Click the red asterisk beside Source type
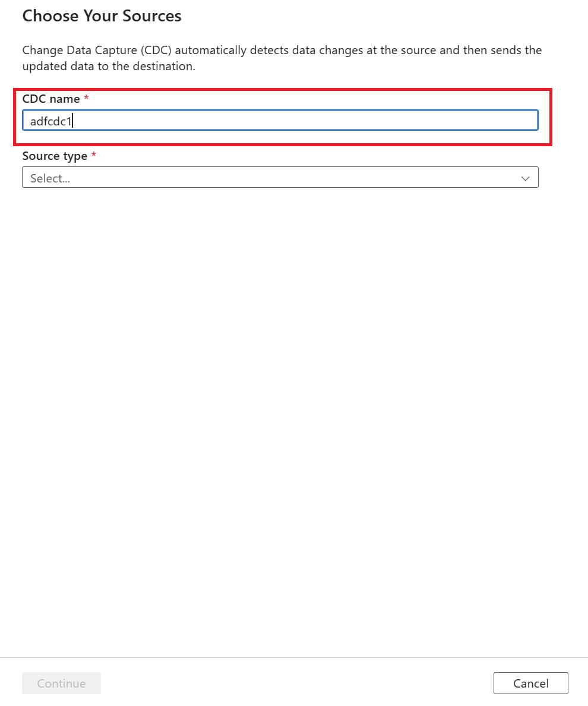 pyautogui.click(x=94, y=155)
